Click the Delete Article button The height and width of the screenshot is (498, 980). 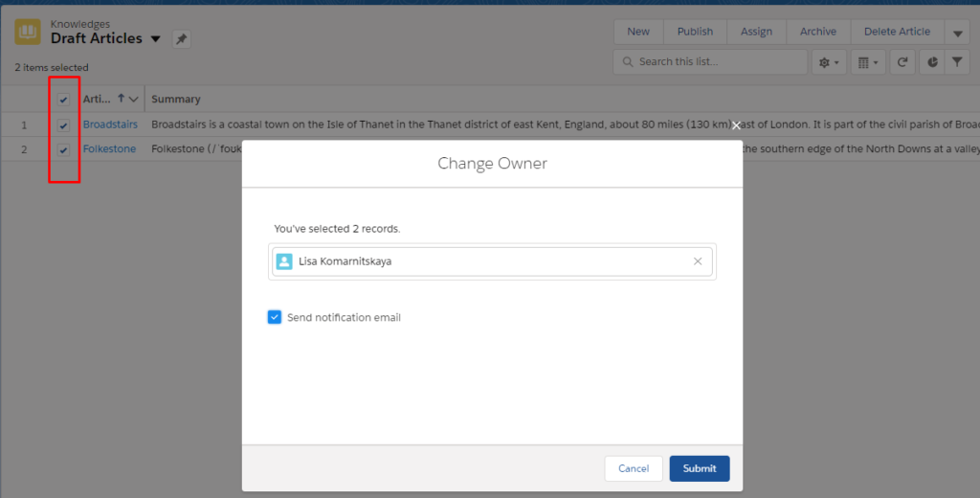point(897,32)
